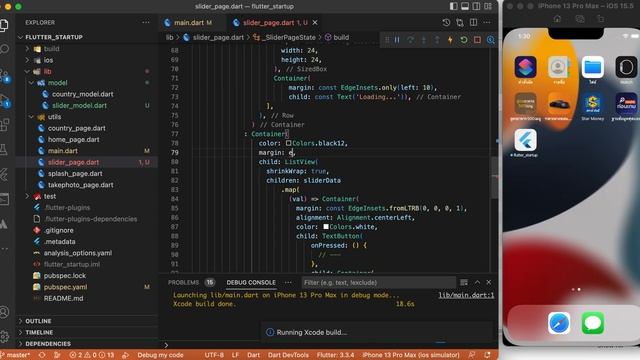This screenshot has height=360, width=640.
Task: Open Run and Debug view
Action: click(4, 100)
